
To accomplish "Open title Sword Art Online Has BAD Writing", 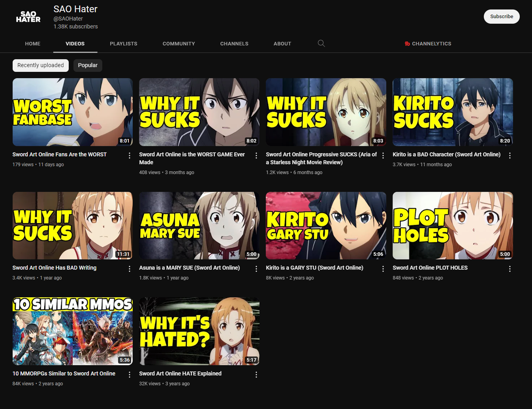I will click(55, 268).
